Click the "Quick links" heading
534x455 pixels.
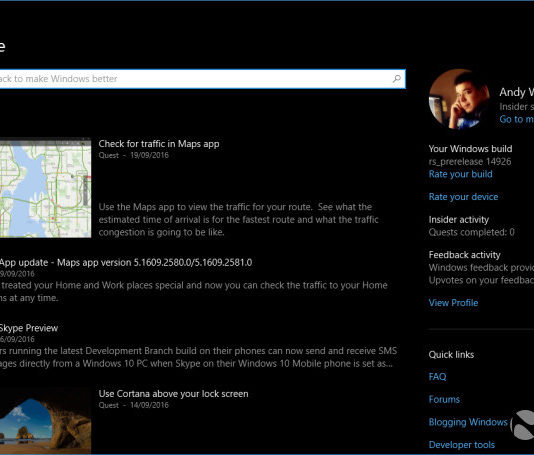(x=451, y=355)
